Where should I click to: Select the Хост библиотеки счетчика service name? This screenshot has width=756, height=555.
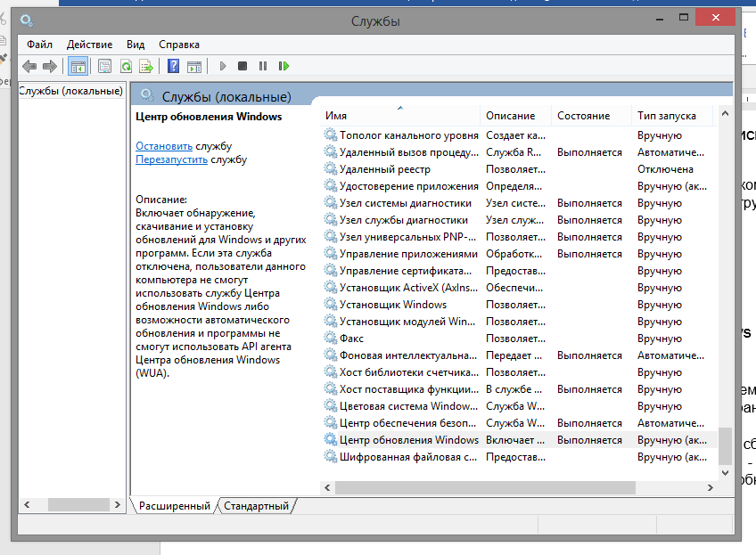[x=409, y=372]
